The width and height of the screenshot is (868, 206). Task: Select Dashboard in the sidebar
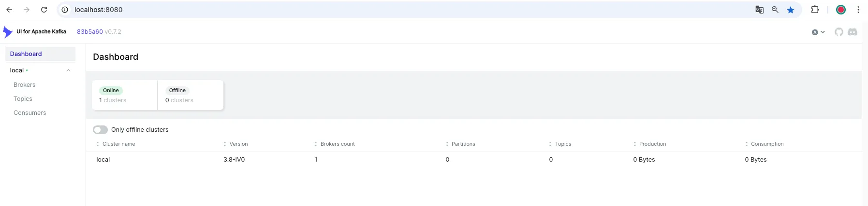tap(40, 54)
